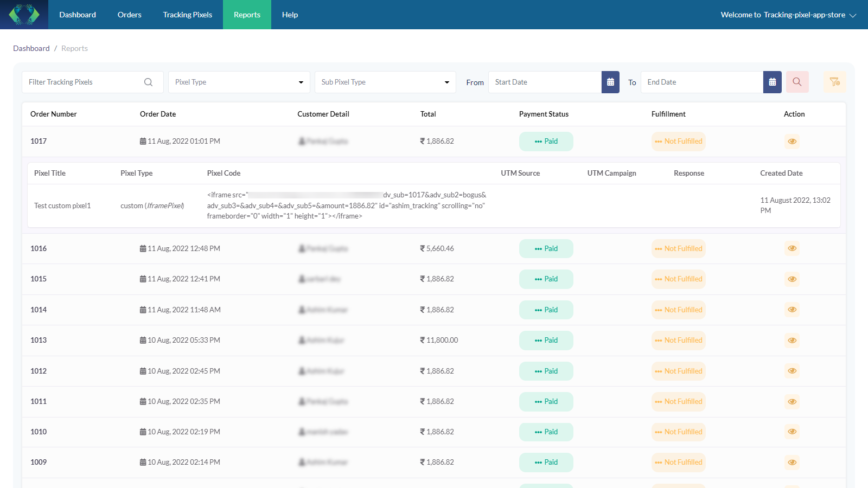Screen dimensions: 868x488
Task: Expand the Sub Pixel Type dropdown
Action: click(x=385, y=82)
